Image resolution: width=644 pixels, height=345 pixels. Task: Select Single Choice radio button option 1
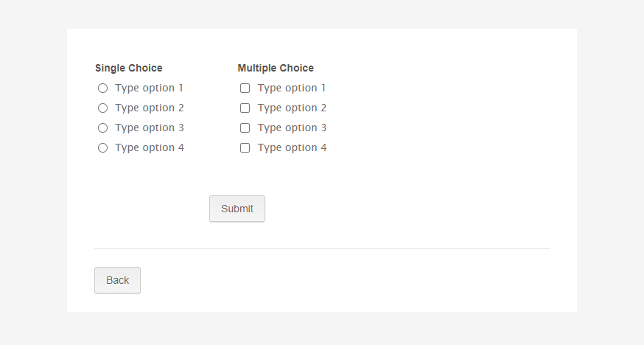pyautogui.click(x=102, y=88)
